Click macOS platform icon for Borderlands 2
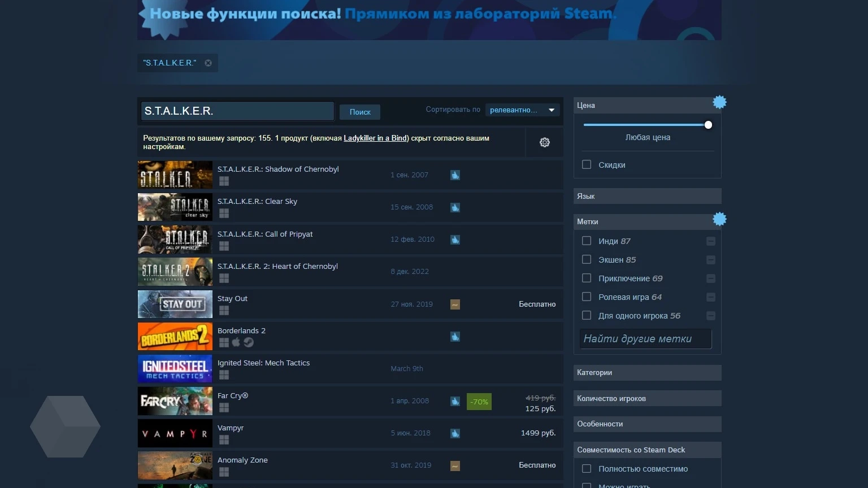868x488 pixels. click(236, 342)
